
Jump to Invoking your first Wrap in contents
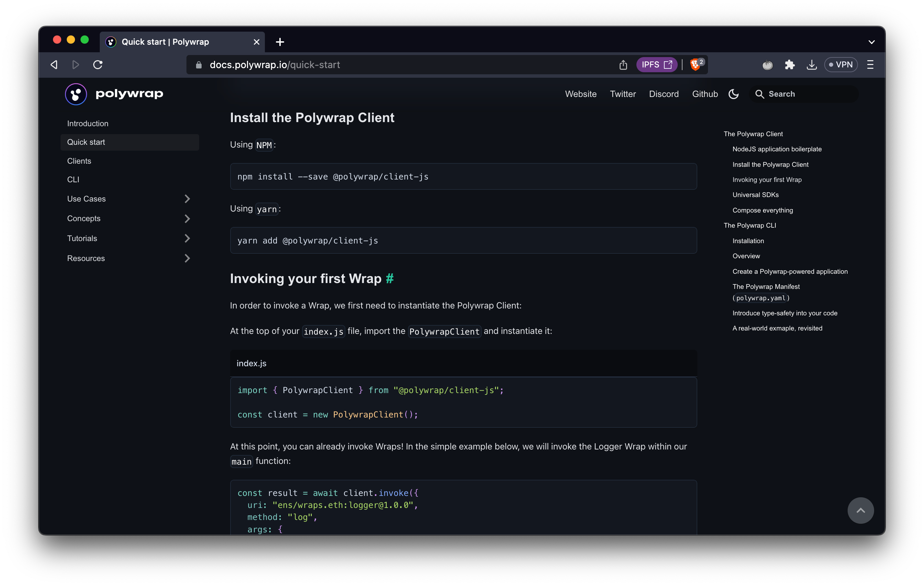(767, 180)
